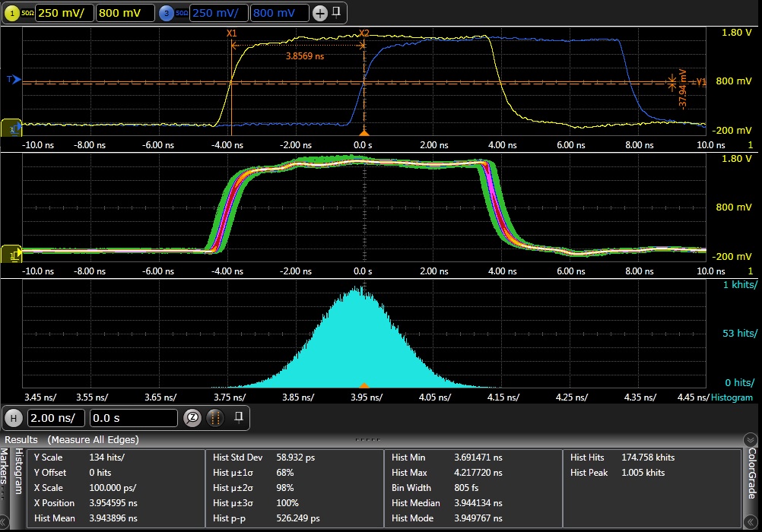Open the ColorGrade side tab
Viewport: 762px width, 532px height.
752,473
